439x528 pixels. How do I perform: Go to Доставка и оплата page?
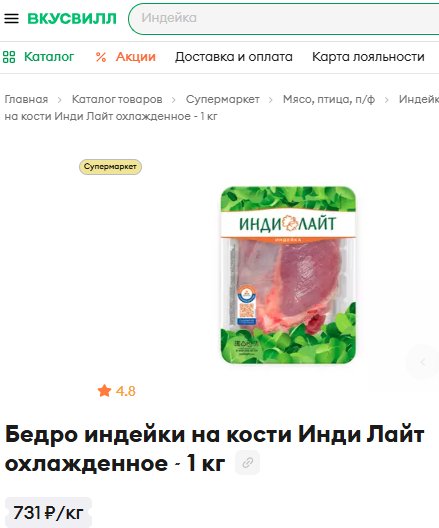coord(234,57)
